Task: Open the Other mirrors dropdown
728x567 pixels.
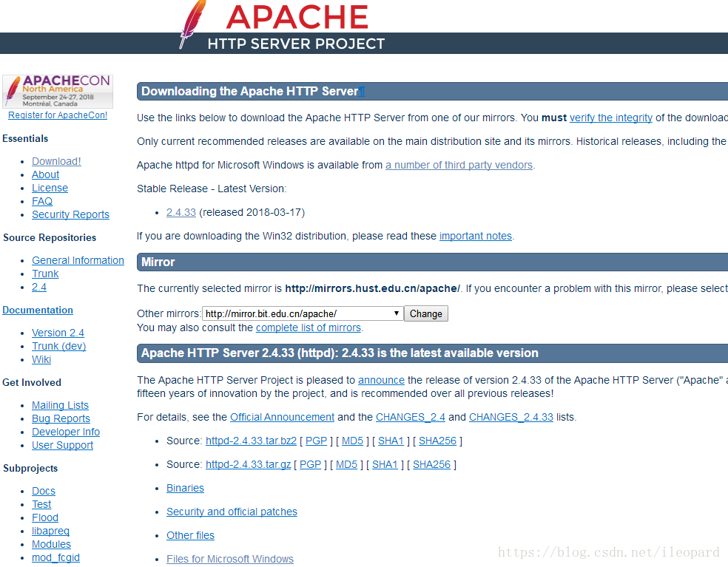Action: 303,313
